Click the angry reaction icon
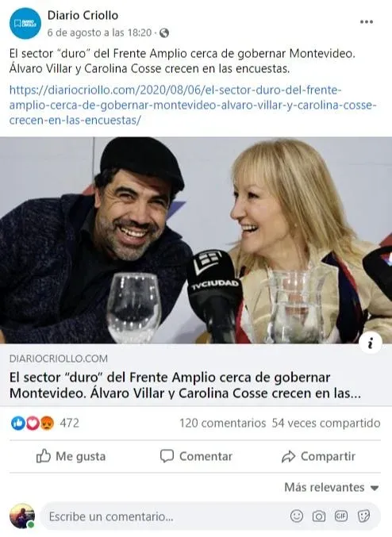Viewport: 392px width, 537px height. coord(48,424)
